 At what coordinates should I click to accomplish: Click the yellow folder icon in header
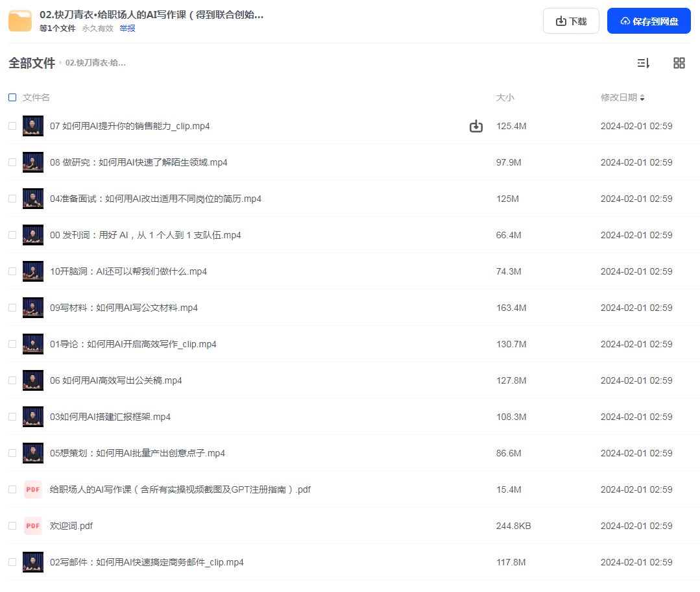click(20, 21)
